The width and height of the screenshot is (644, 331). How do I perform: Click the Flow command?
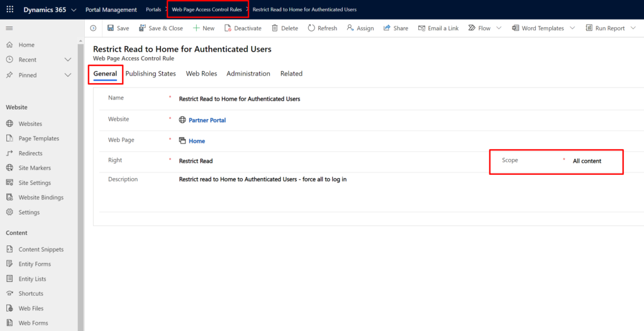(479, 28)
